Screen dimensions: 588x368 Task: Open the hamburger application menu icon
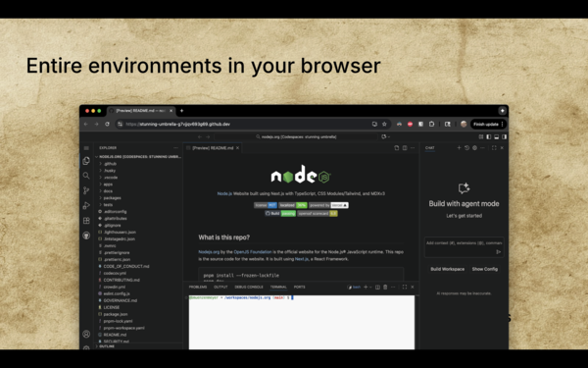pyautogui.click(x=86, y=148)
